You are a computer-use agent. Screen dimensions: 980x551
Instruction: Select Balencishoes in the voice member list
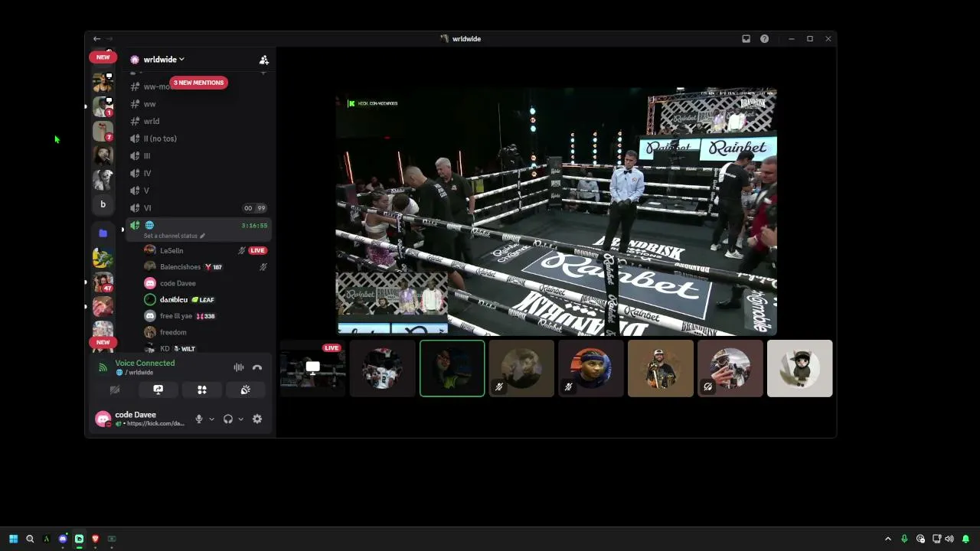click(204, 267)
